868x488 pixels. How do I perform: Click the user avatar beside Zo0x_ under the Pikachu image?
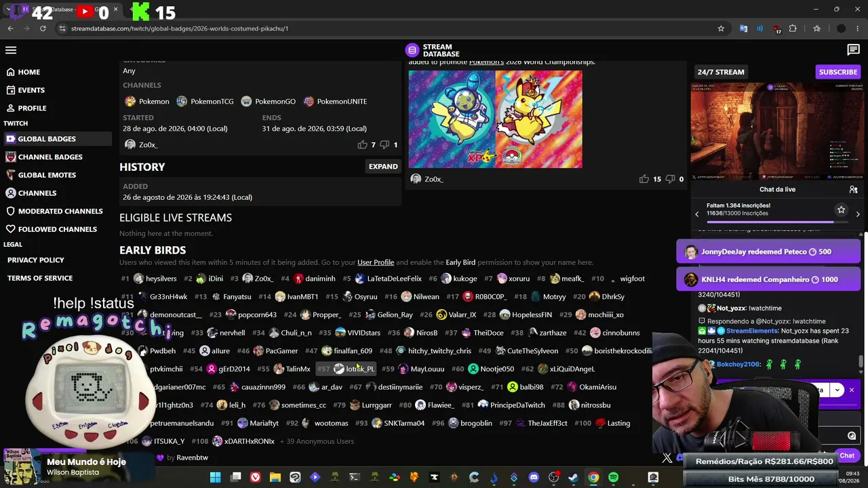point(416,179)
